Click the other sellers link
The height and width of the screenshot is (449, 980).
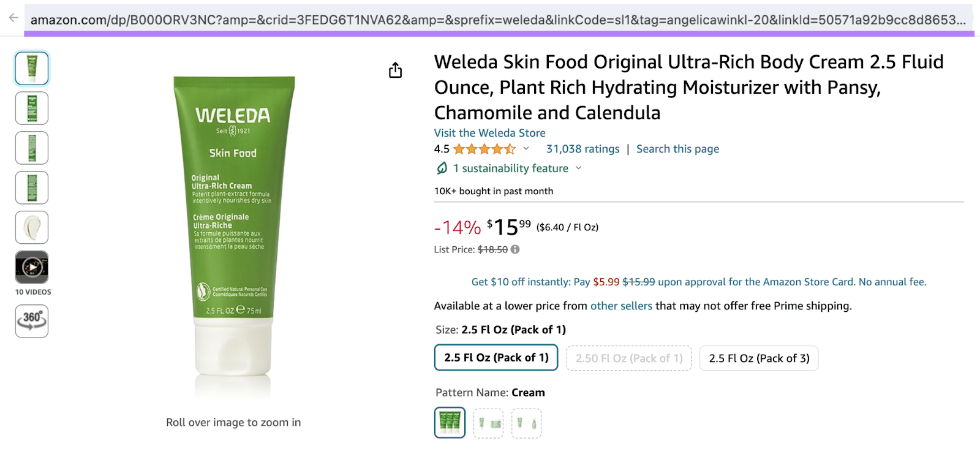pos(621,306)
